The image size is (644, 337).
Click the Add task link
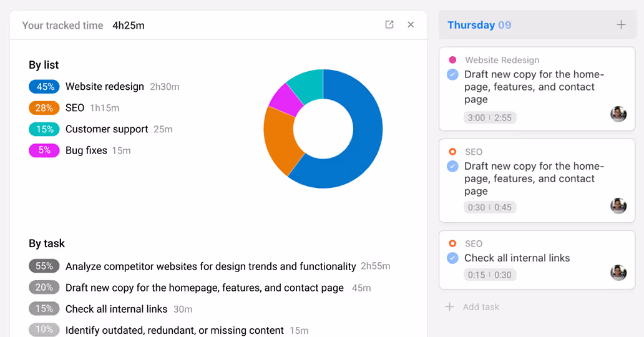[481, 307]
